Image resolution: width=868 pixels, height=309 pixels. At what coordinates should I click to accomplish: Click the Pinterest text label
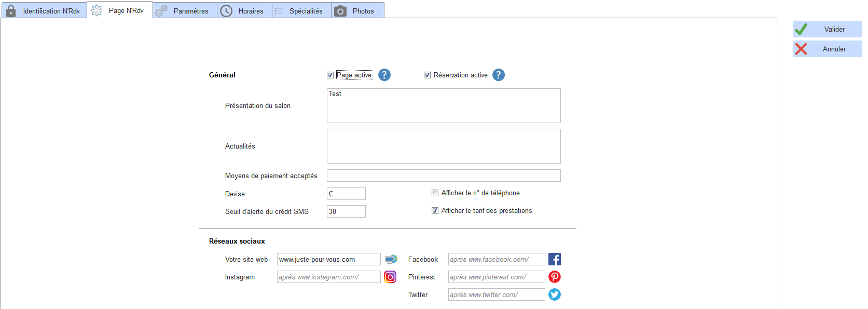pos(422,277)
